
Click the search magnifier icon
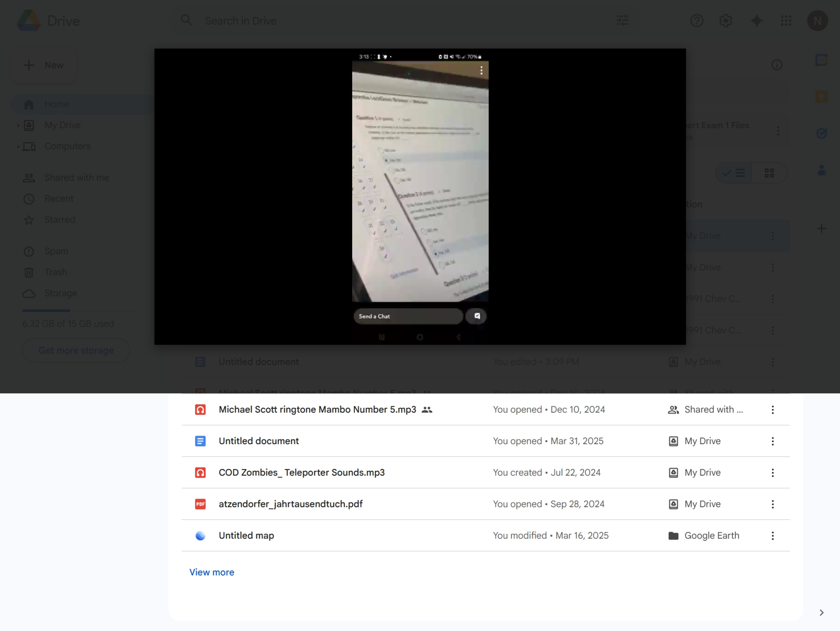[x=186, y=20]
